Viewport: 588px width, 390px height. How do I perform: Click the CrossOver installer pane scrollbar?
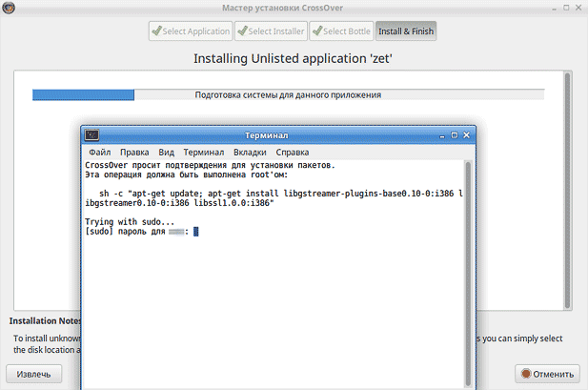[567, 191]
